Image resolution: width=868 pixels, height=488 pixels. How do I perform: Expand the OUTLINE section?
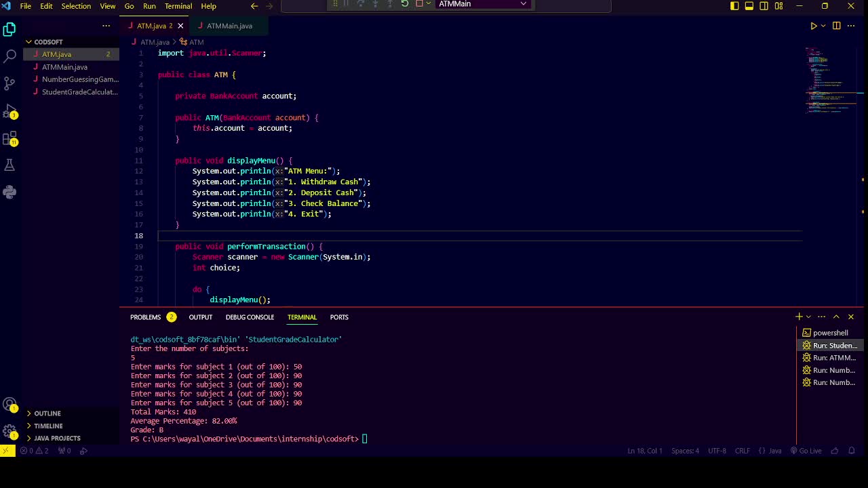[x=47, y=413]
